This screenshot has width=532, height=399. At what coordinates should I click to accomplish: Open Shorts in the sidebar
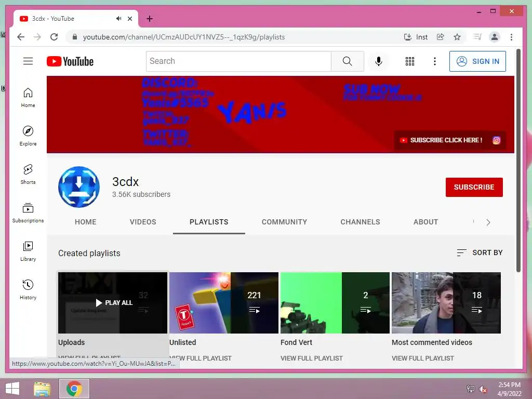tap(28, 175)
